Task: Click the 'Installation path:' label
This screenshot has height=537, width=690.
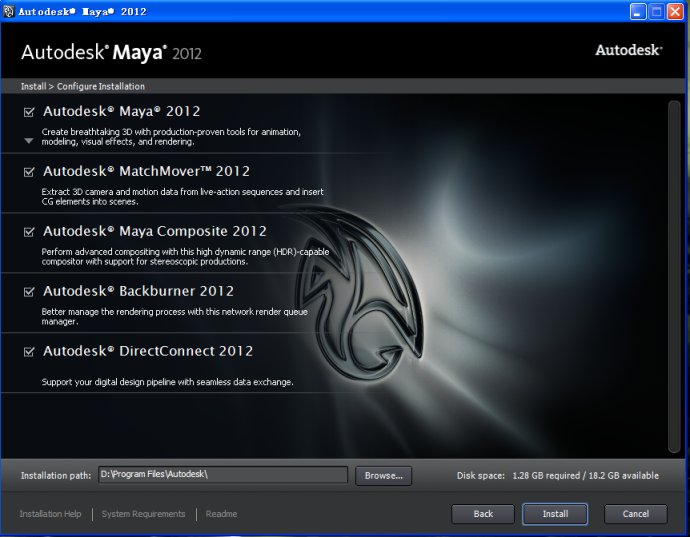Action: [x=56, y=476]
